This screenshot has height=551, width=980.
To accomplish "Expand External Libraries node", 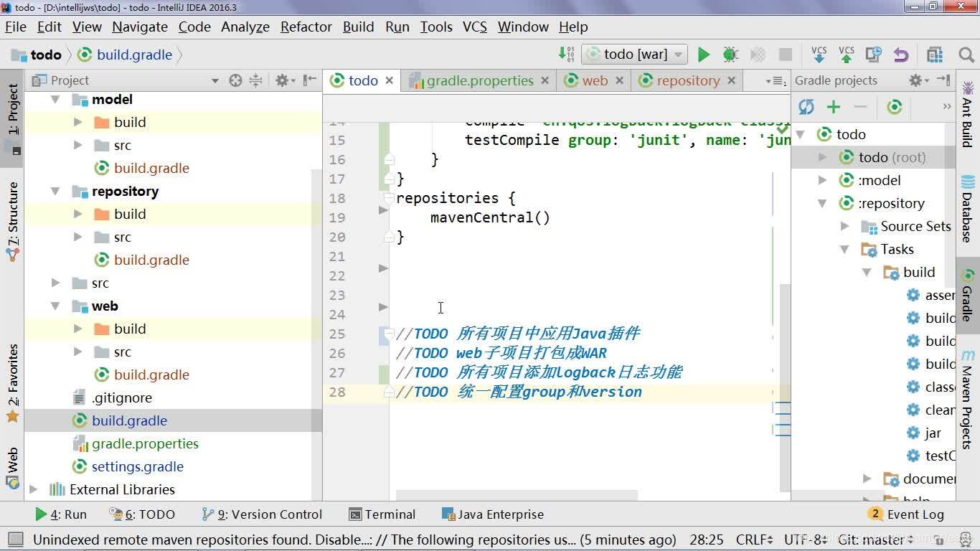I will tap(34, 490).
